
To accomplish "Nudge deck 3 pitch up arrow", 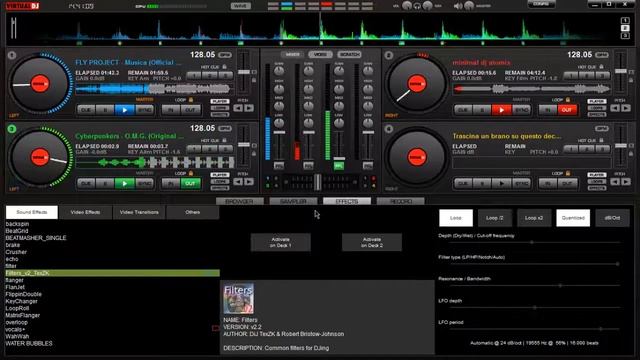I will click(249, 182).
